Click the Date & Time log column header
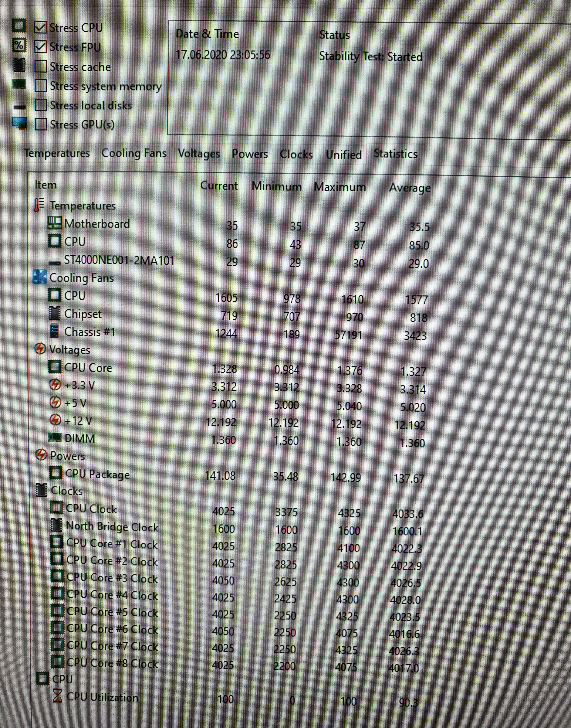Screen dimensions: 571x728 tap(207, 34)
